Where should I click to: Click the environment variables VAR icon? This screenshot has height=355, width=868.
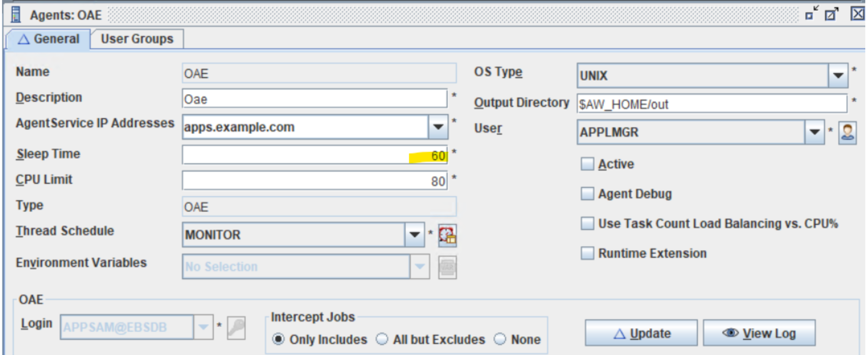447,267
